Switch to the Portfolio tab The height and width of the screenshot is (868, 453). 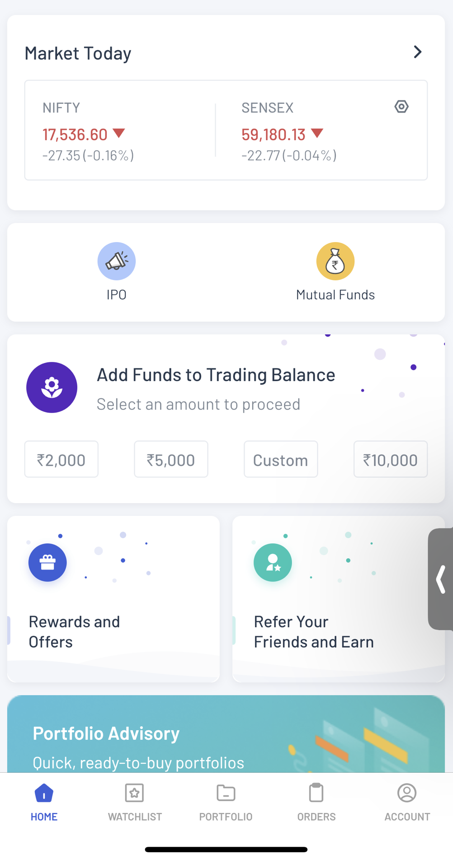226,802
